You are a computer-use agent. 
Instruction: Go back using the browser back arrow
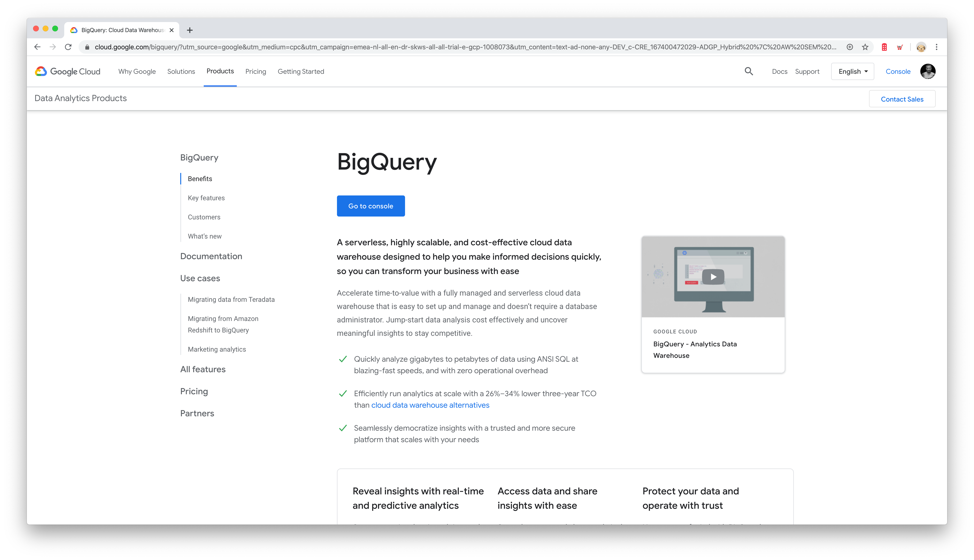(x=37, y=47)
